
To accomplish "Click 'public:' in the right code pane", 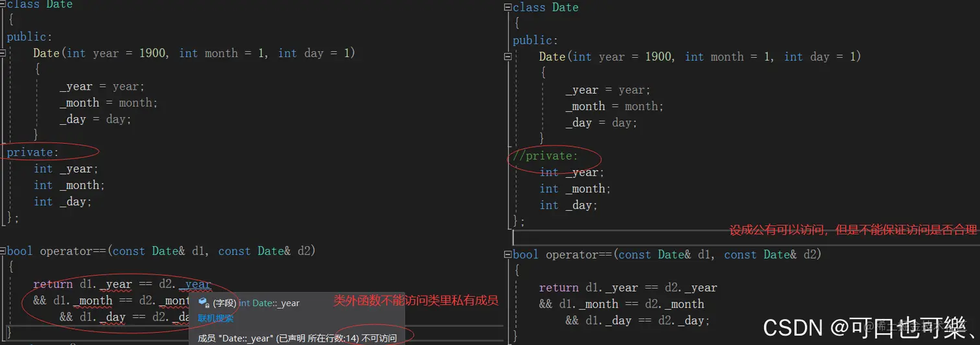I will point(535,40).
